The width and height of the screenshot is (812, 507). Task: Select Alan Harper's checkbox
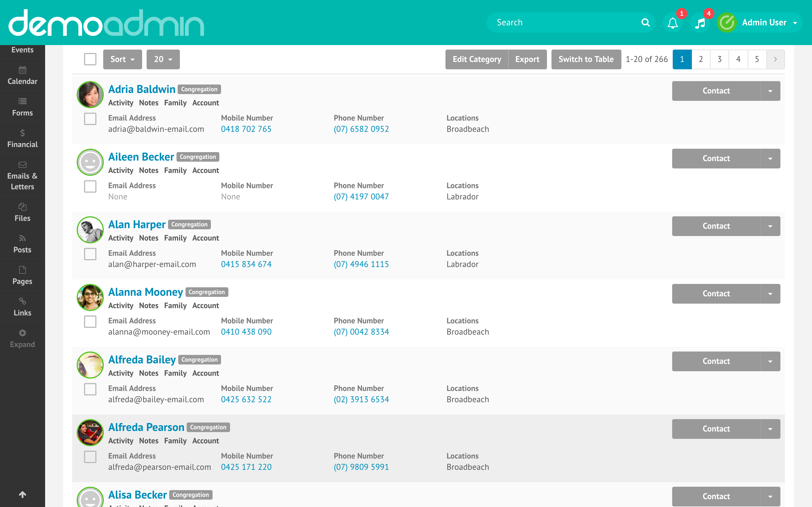(90, 254)
